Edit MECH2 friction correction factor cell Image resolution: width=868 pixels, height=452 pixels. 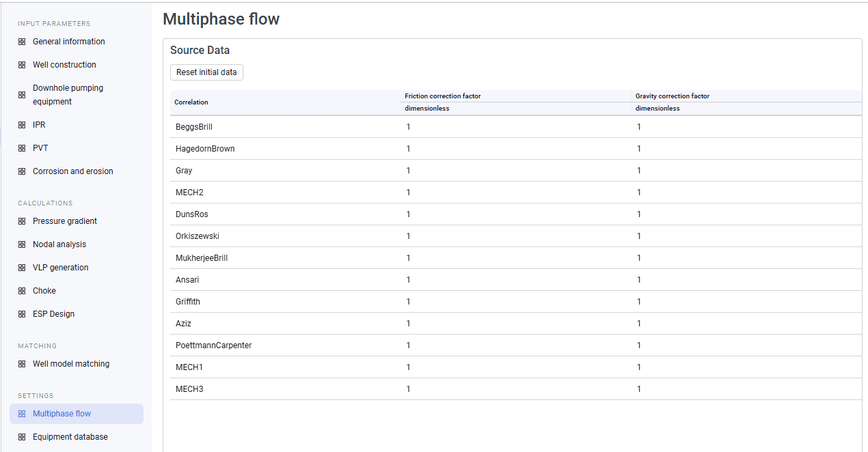click(x=516, y=193)
